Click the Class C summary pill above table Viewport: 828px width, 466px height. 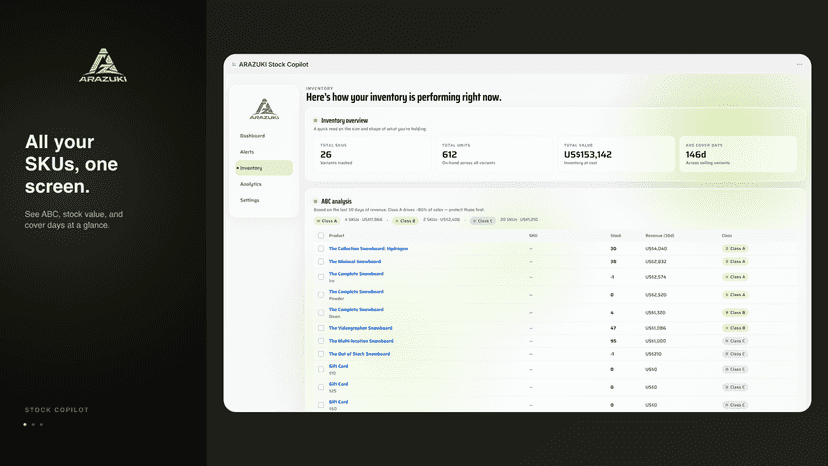pos(483,221)
